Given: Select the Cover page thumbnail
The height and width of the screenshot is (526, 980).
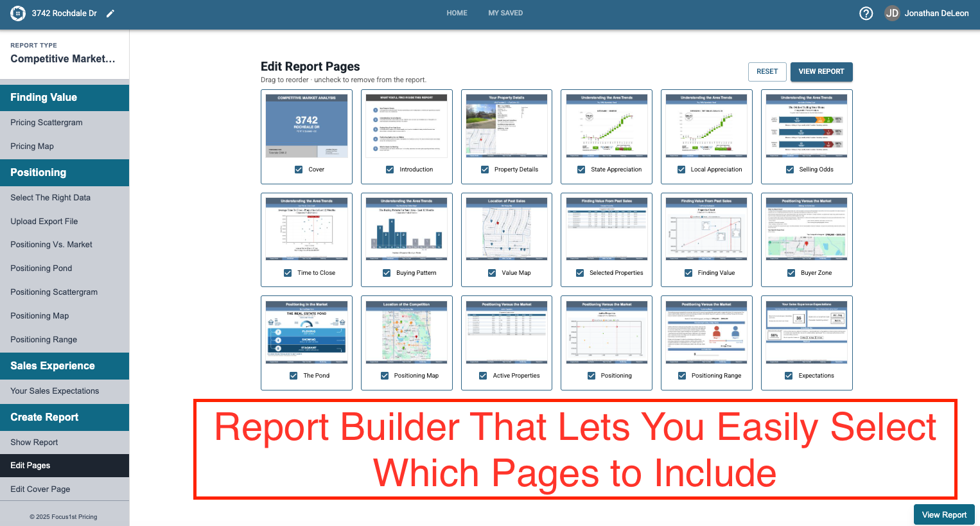Looking at the screenshot, I should [307, 126].
